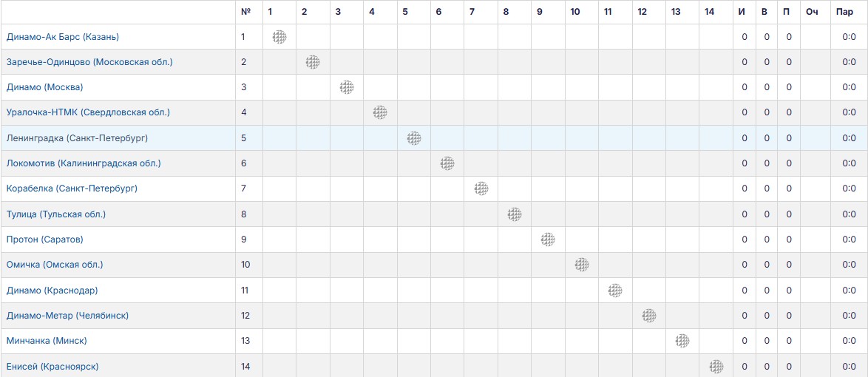The image size is (868, 377).
Task: Open Локомотив (Калининградская обл.) team link
Action: [84, 163]
